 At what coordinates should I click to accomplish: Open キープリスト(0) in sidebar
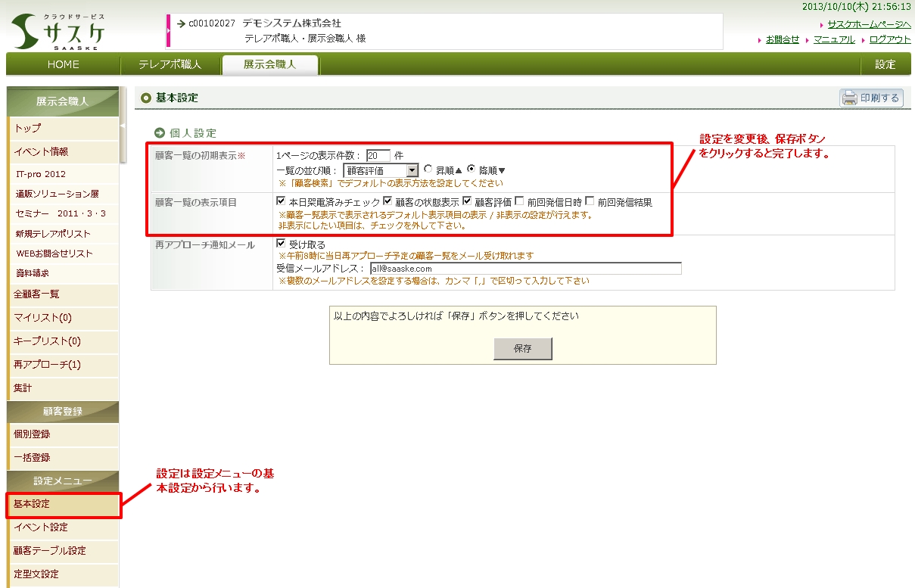pyautogui.click(x=64, y=341)
